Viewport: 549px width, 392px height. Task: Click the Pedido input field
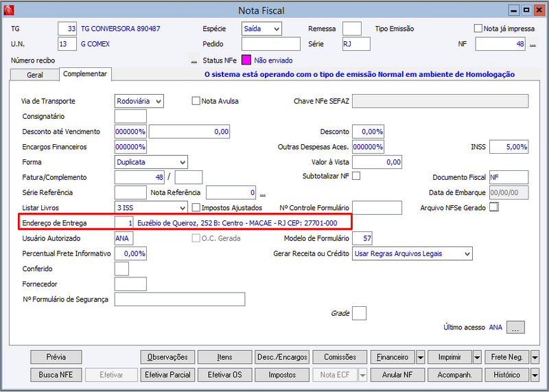pyautogui.click(x=271, y=44)
